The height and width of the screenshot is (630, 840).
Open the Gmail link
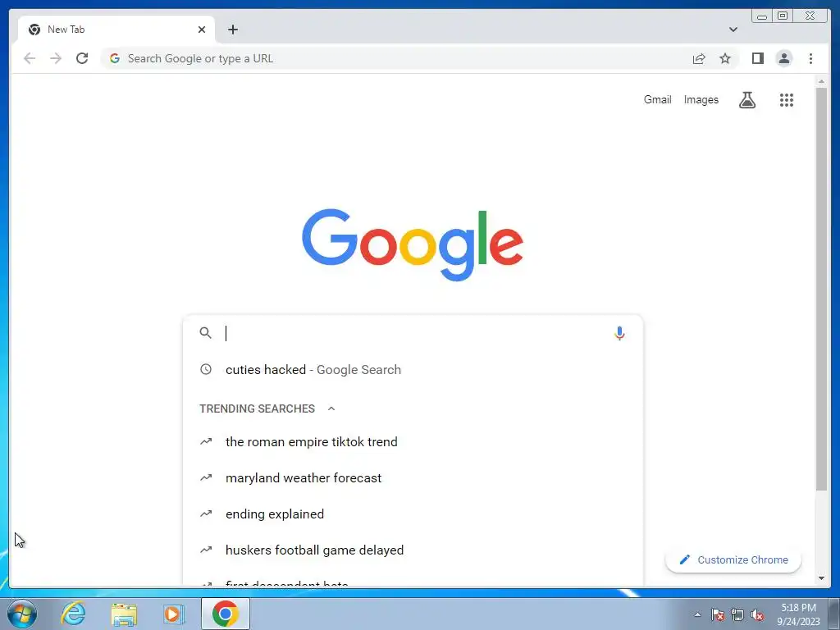pyautogui.click(x=657, y=99)
